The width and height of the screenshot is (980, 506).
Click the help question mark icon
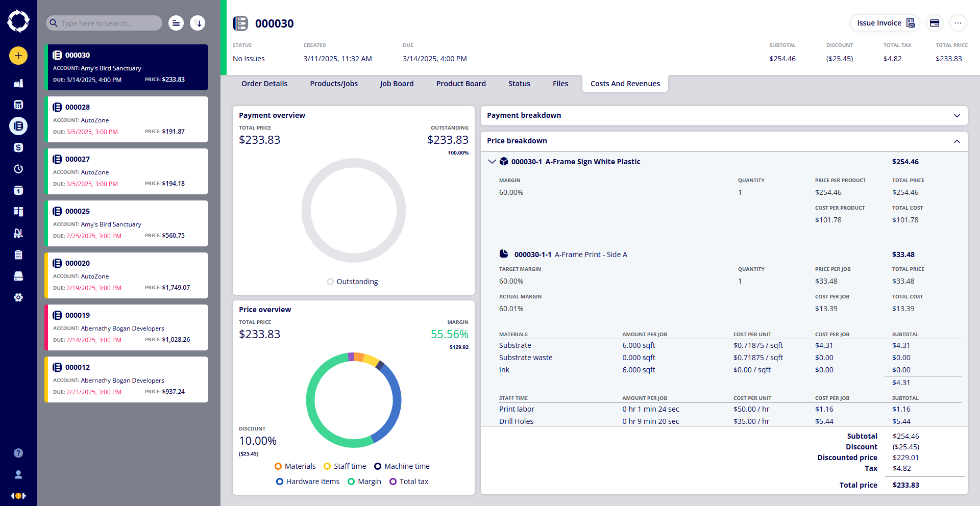pyautogui.click(x=18, y=453)
